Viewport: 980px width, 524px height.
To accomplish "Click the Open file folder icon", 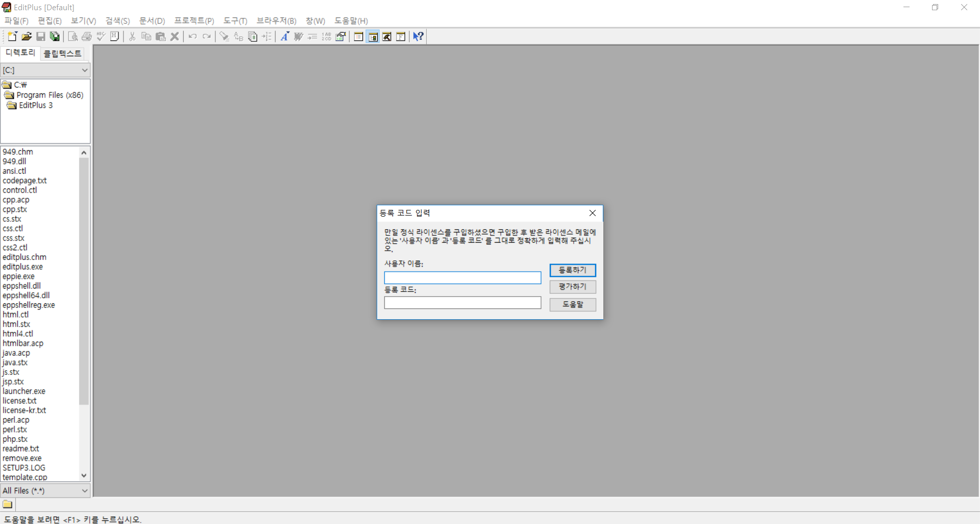I will [x=27, y=36].
